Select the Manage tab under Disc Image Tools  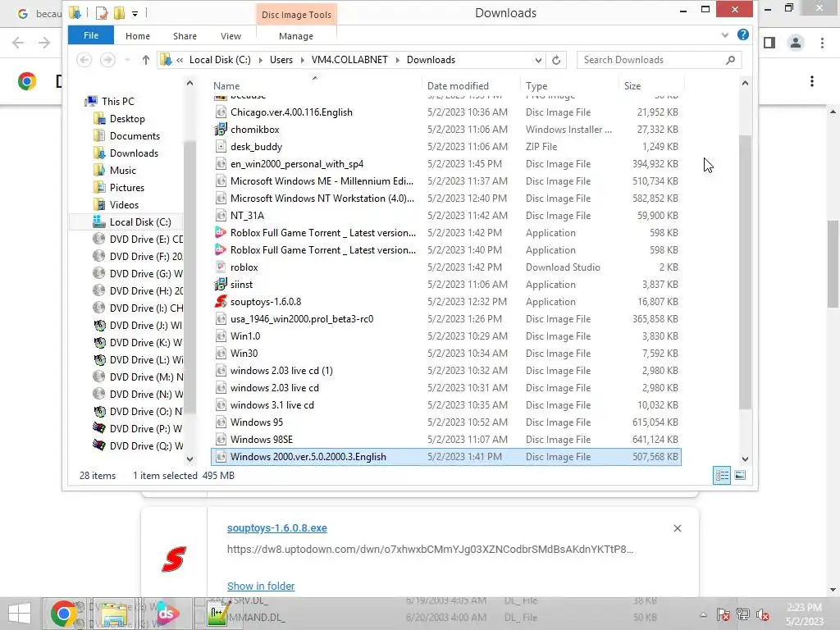pos(295,36)
